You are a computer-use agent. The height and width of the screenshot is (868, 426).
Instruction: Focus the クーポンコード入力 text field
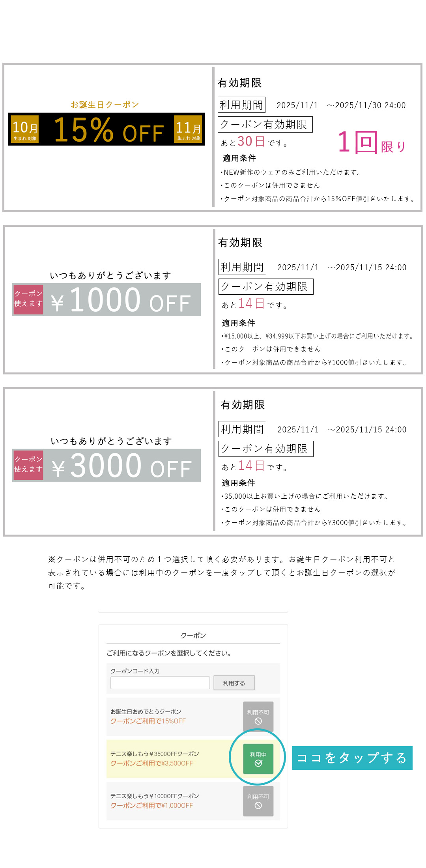coord(160,683)
